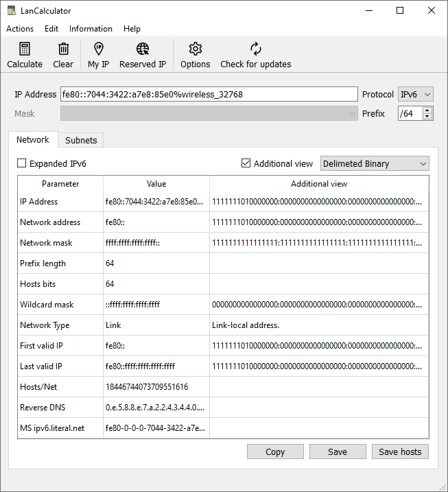The width and height of the screenshot is (448, 492).
Task: Open the Information menu
Action: pyautogui.click(x=91, y=29)
